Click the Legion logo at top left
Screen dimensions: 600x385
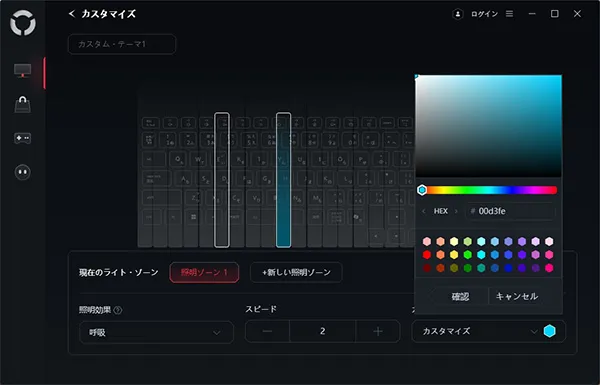[x=23, y=23]
